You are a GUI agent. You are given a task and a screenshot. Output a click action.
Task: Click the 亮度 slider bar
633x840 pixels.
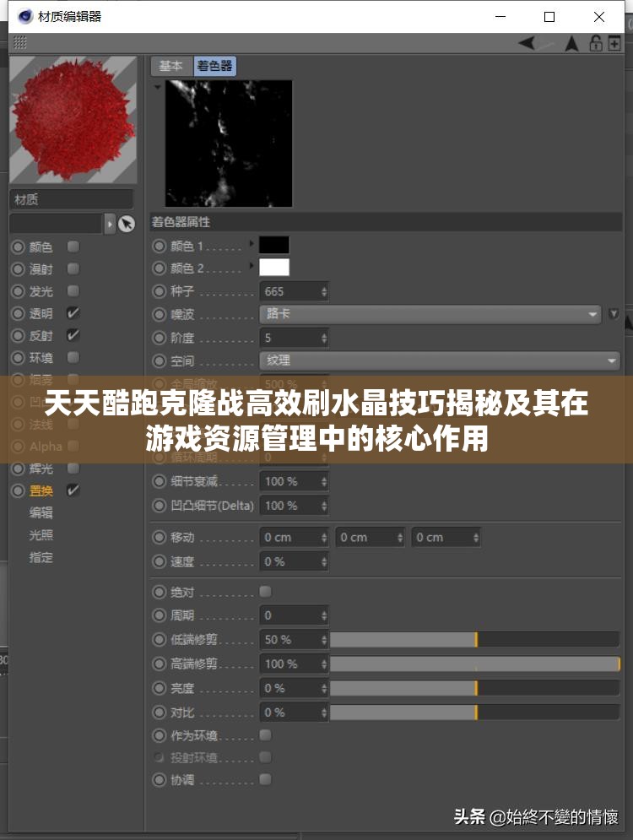click(474, 688)
